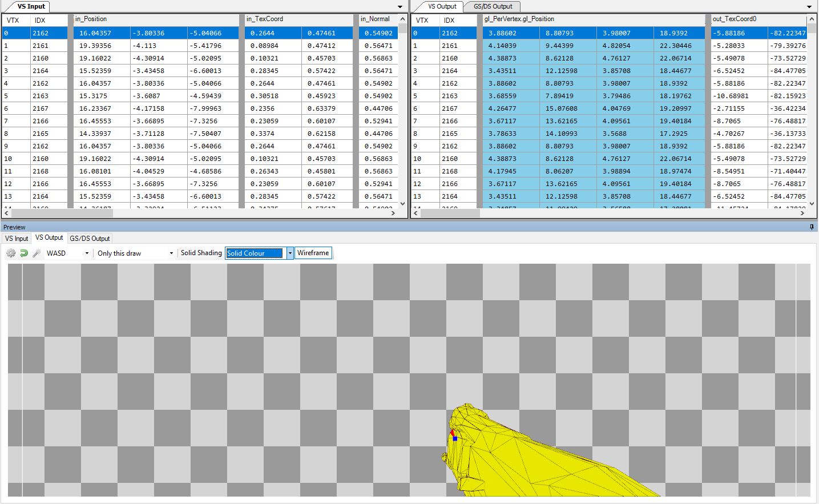Click VS Output cell 8.06207
819x504 pixels.
click(568, 171)
